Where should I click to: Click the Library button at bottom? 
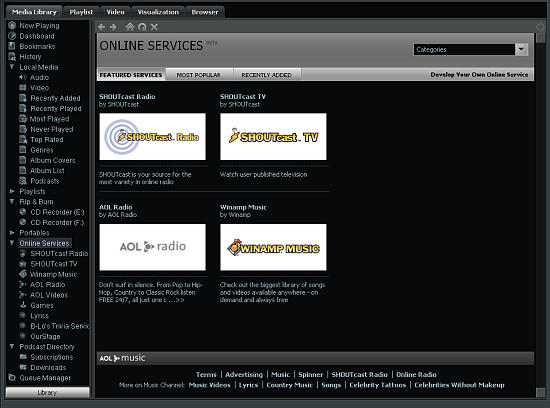(x=47, y=393)
